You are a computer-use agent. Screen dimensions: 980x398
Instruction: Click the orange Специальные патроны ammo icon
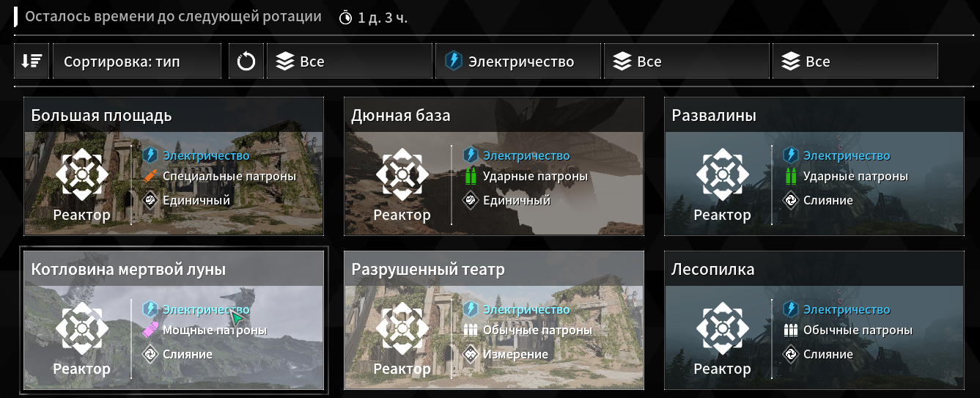[x=150, y=177]
